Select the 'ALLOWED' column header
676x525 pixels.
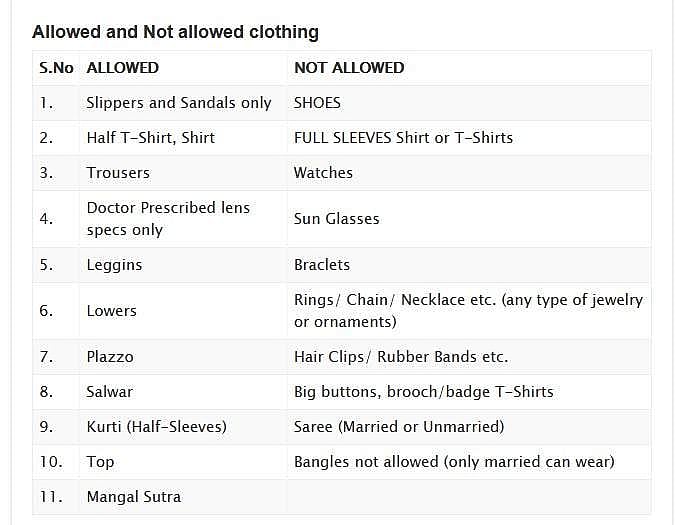tap(123, 68)
